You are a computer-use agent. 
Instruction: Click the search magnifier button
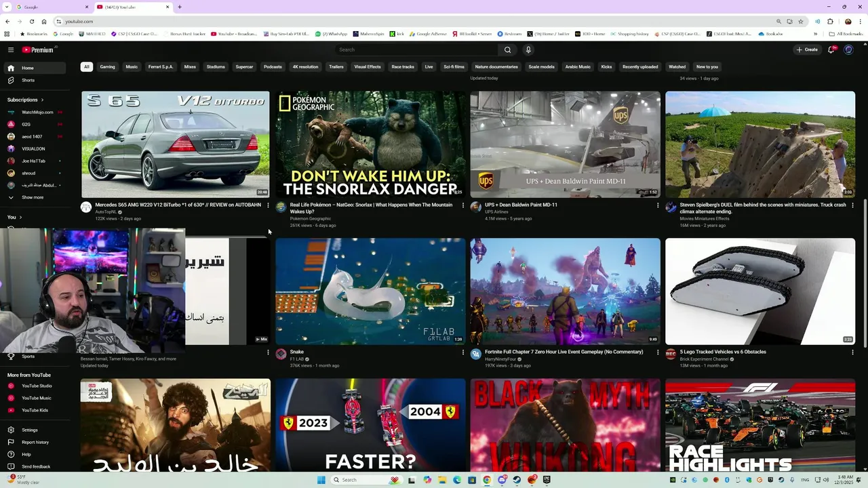point(507,49)
